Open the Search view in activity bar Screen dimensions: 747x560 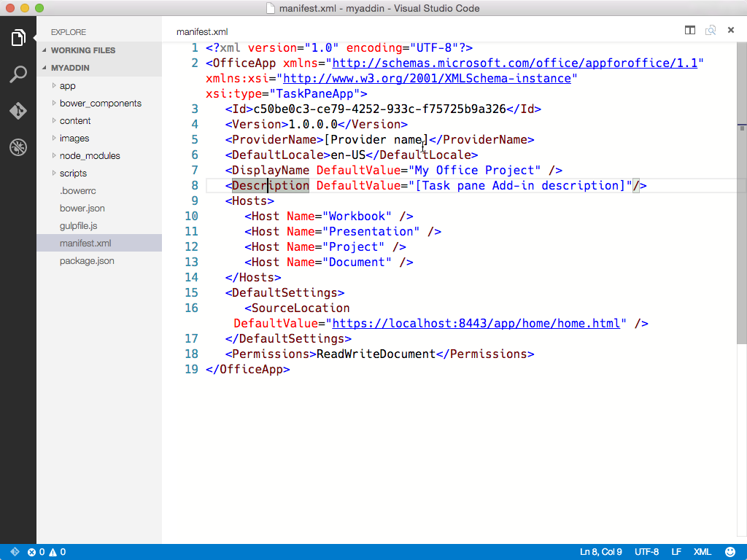tap(18, 74)
